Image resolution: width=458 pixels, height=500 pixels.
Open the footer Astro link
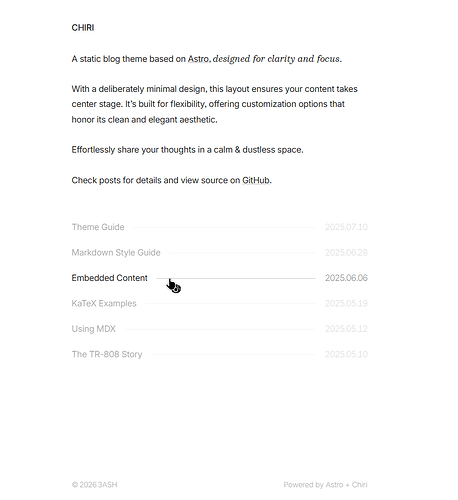point(334,485)
